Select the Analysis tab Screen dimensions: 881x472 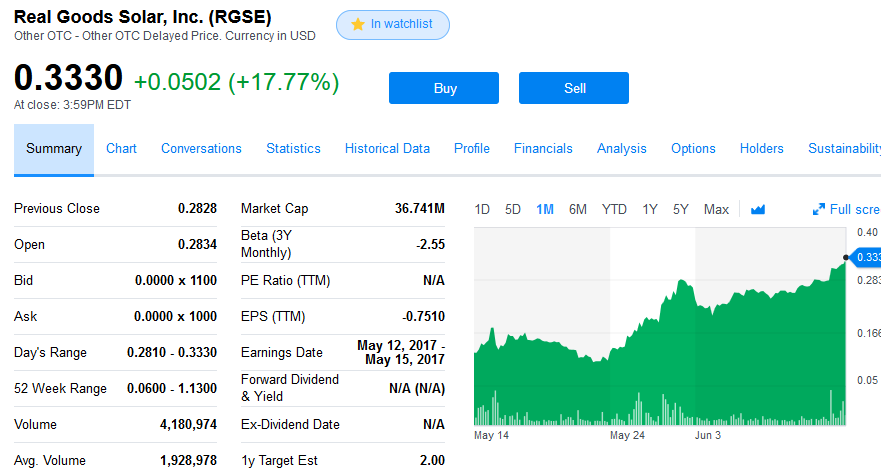[x=621, y=149]
